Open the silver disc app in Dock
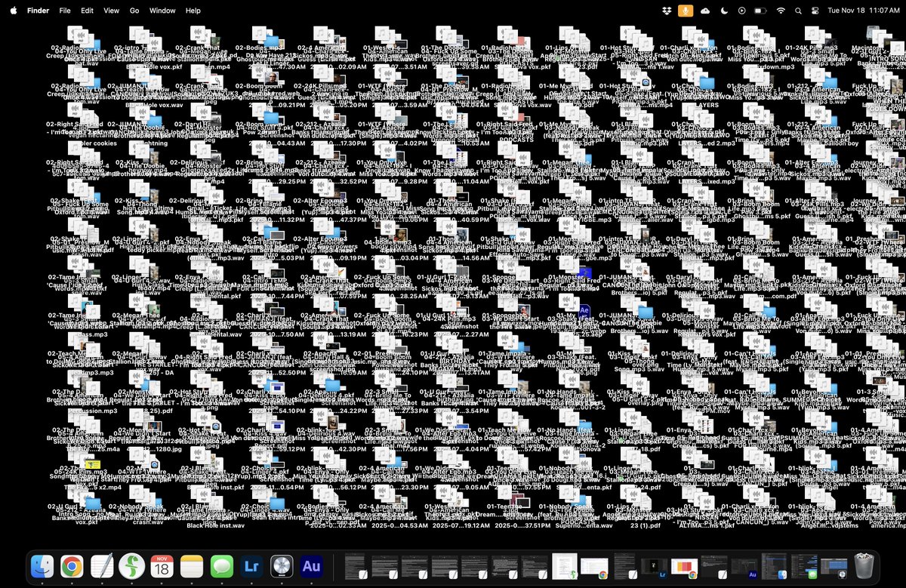Screen dimensions: 906x588 coord(281,566)
